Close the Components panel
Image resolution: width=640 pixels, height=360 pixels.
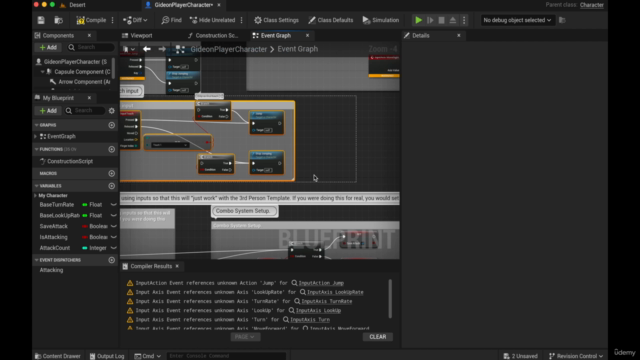[x=89, y=36]
